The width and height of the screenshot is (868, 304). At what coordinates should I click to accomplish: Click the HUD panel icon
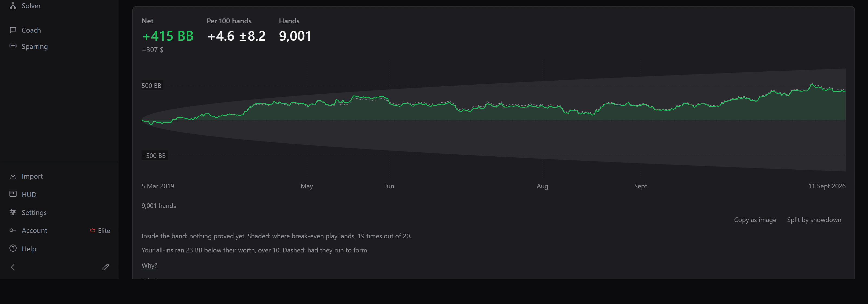pyautogui.click(x=13, y=194)
